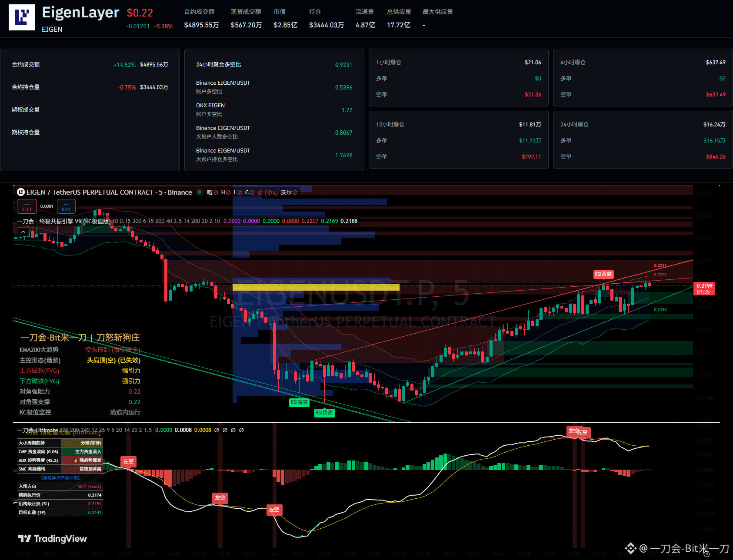Click the 机构级止损 (SL) value 0.2191
Image resolution: width=733 pixels, height=560 pixels.
click(x=95, y=504)
